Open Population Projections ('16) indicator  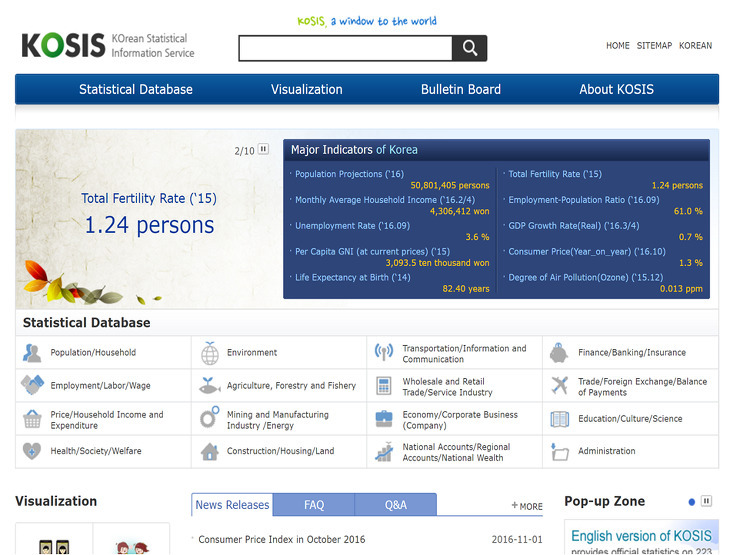pyautogui.click(x=349, y=174)
